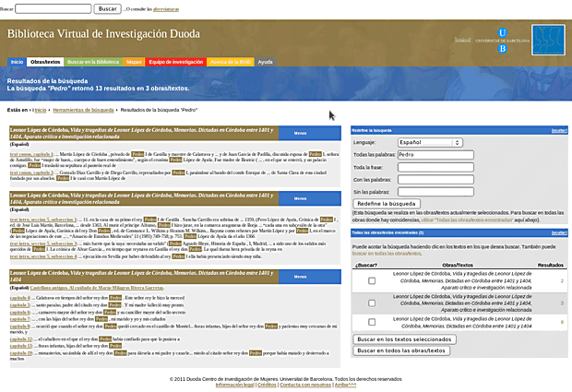This screenshot has width=572, height=392.
Task: Hide the Redefina la búsqueda panel
Action: (557, 131)
